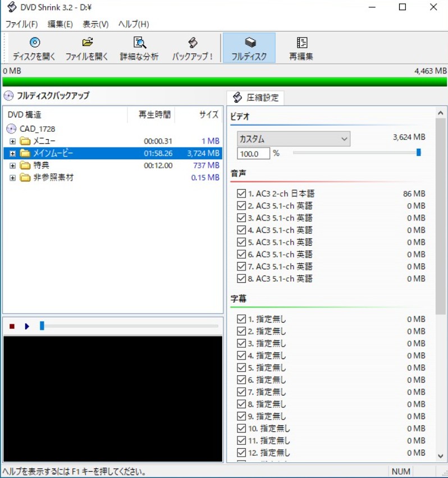Click the ファイルを開く folder icon
Image resolution: width=448 pixels, height=478 pixels.
[87, 43]
